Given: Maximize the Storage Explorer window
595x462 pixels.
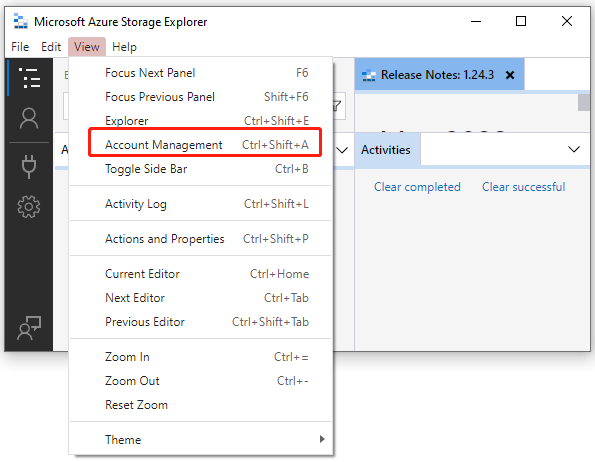Looking at the screenshot, I should (x=521, y=21).
